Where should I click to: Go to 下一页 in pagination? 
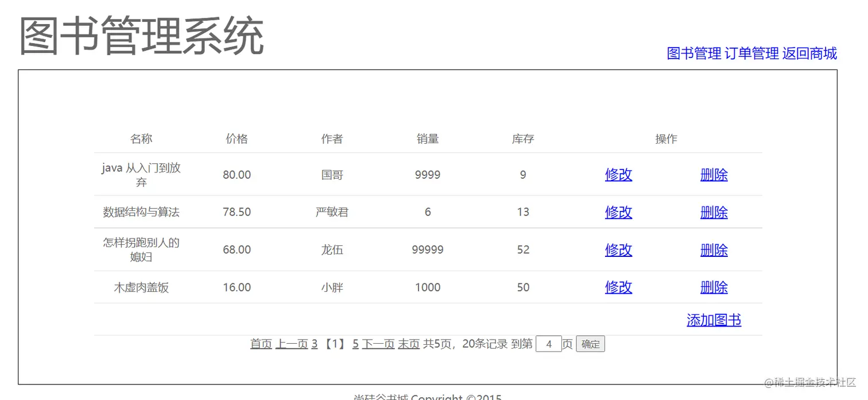(x=378, y=344)
